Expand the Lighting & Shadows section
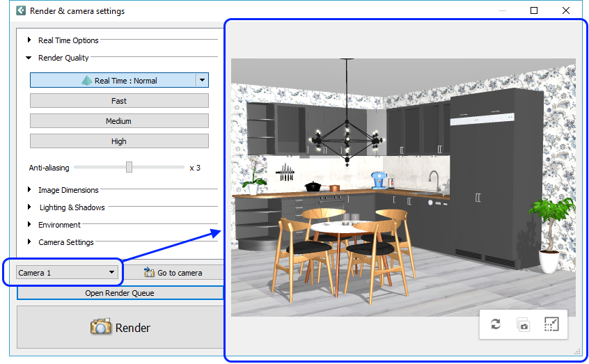Screen dimensions: 589x364 29,207
